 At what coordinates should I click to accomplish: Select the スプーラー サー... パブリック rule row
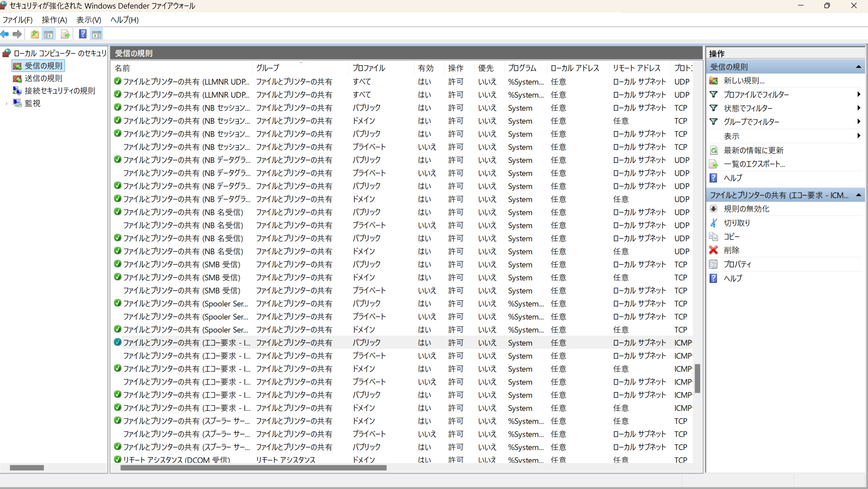tap(402, 447)
